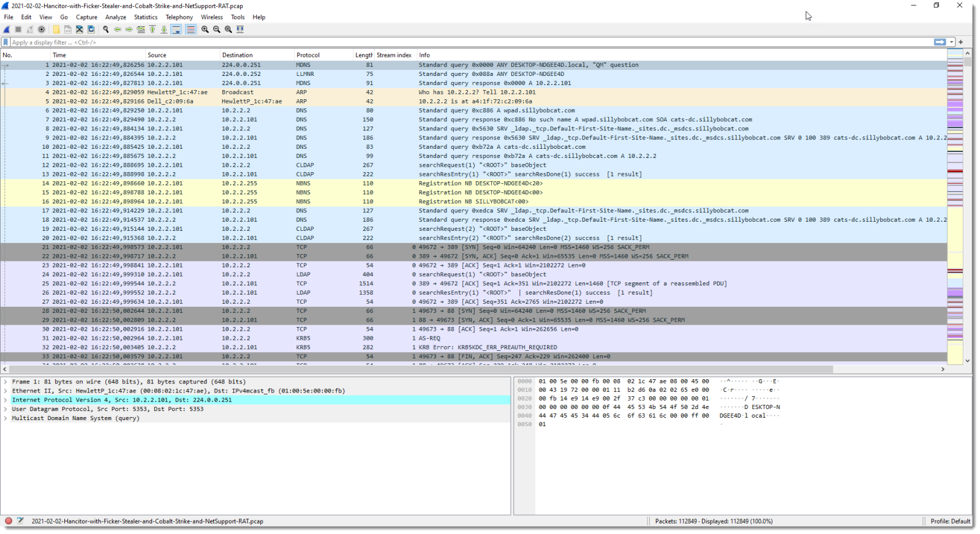Open the Tools menu
The height and width of the screenshot is (534, 980).
[238, 17]
